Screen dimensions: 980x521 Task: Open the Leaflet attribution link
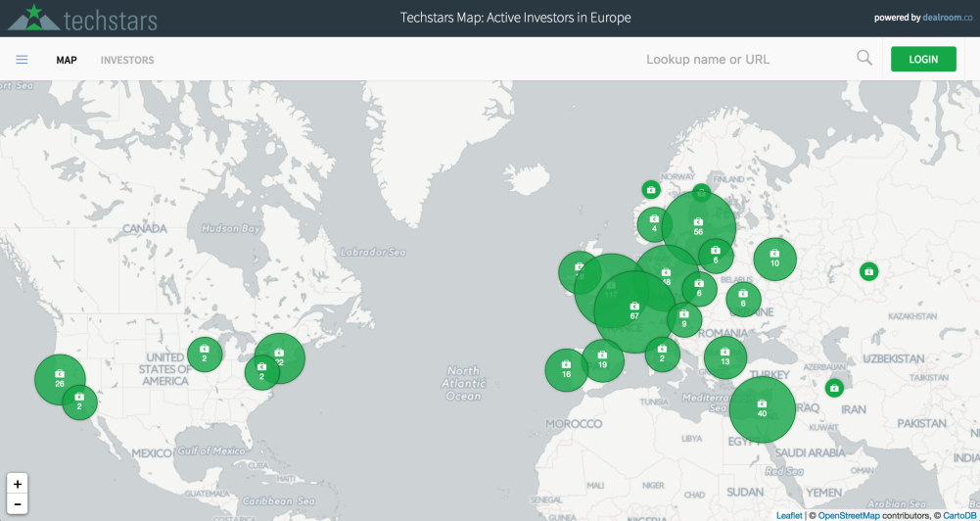789,515
